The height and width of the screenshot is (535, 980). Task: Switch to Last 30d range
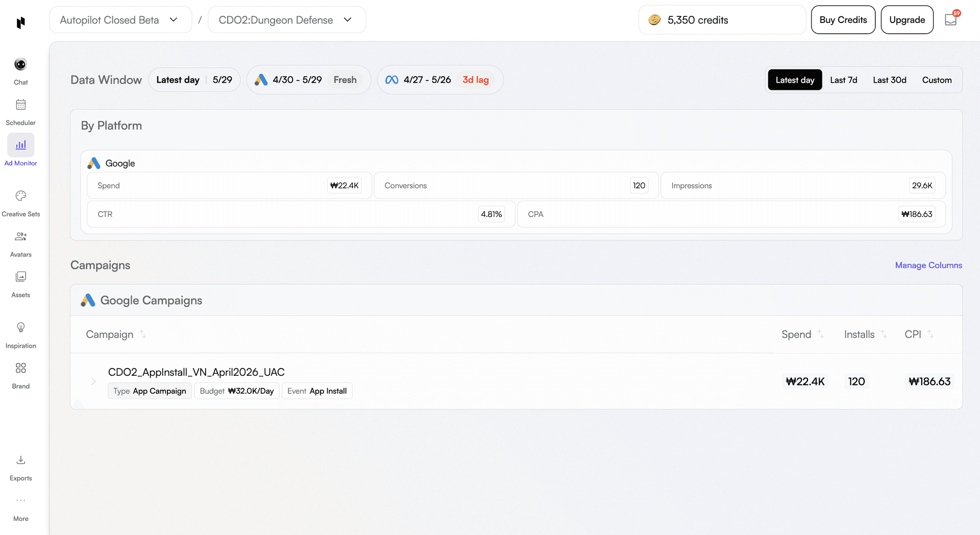(889, 80)
